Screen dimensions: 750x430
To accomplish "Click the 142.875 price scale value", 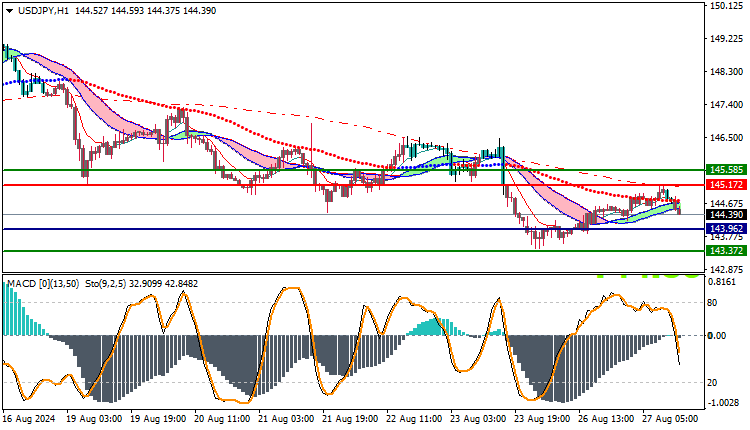I will tap(727, 269).
